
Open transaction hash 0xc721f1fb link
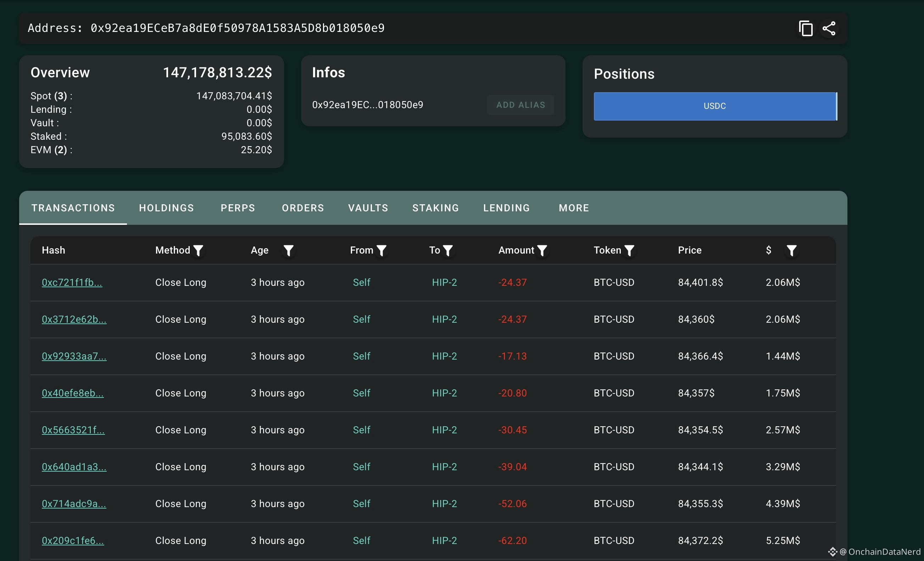72,282
